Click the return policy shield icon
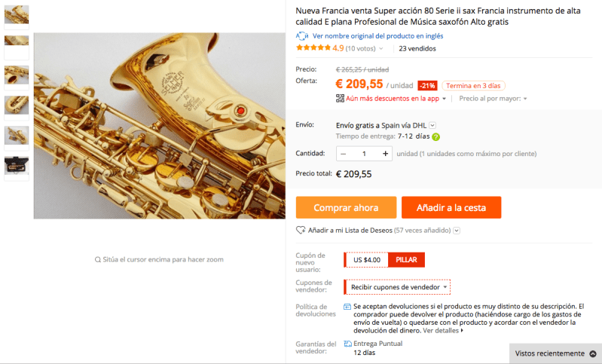This screenshot has width=602, height=364. [x=347, y=307]
